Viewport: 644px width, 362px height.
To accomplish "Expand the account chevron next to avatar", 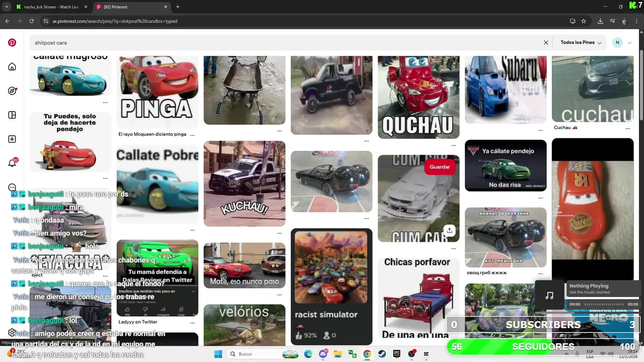I will pos(629,43).
